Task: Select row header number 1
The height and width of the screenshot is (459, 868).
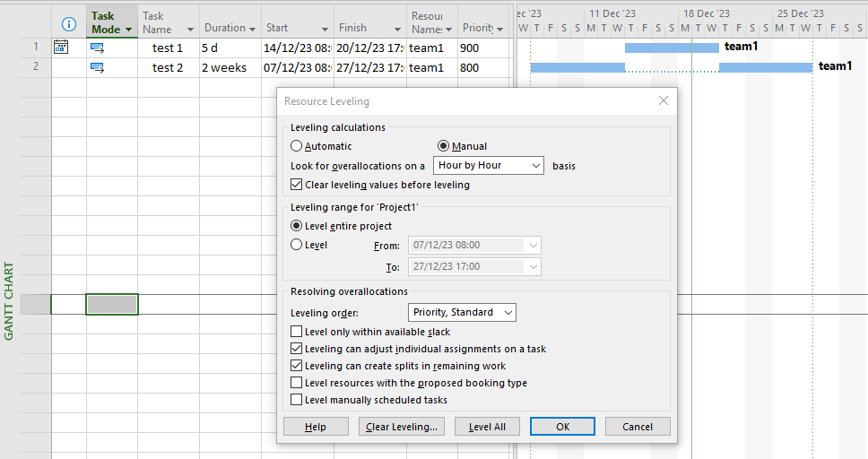Action: (36, 48)
